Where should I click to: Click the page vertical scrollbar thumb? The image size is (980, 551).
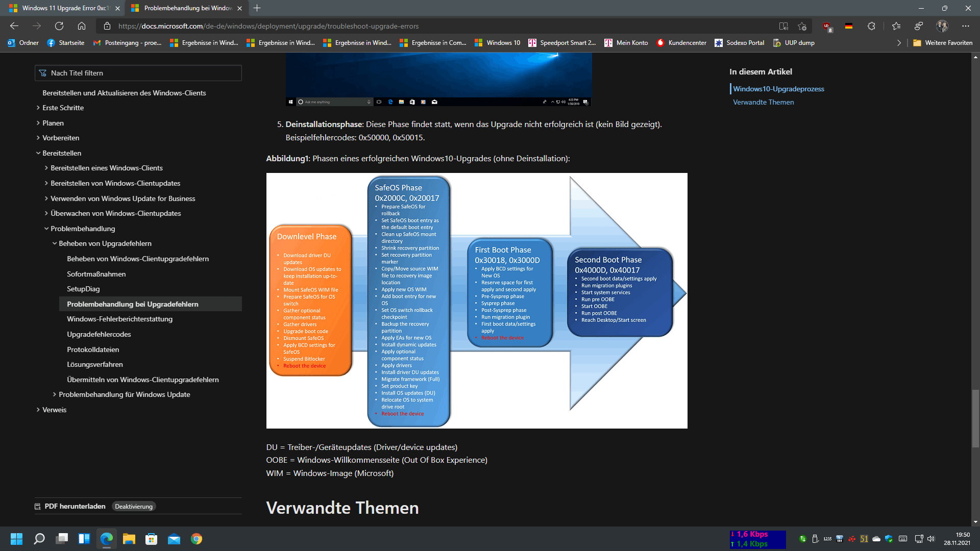click(x=975, y=418)
